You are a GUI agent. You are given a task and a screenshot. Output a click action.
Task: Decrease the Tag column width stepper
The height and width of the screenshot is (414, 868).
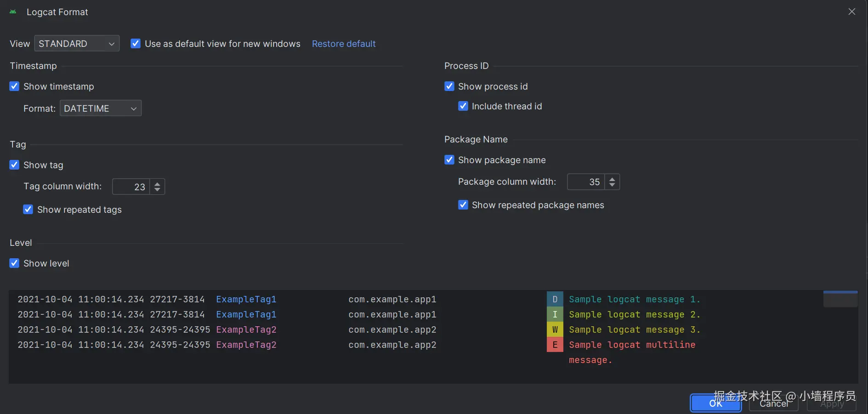click(x=157, y=189)
